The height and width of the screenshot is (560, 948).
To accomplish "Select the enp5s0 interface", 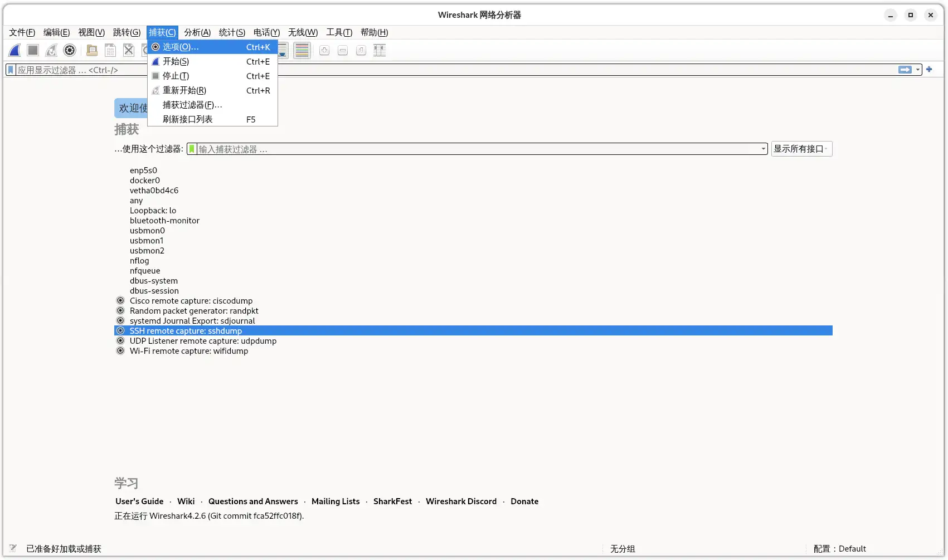I will click(x=473, y=171).
